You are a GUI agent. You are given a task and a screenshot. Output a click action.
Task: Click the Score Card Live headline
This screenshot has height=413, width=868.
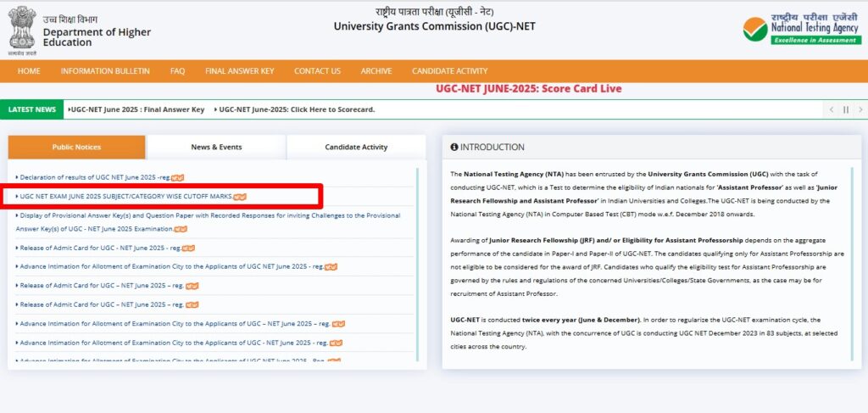(x=528, y=88)
